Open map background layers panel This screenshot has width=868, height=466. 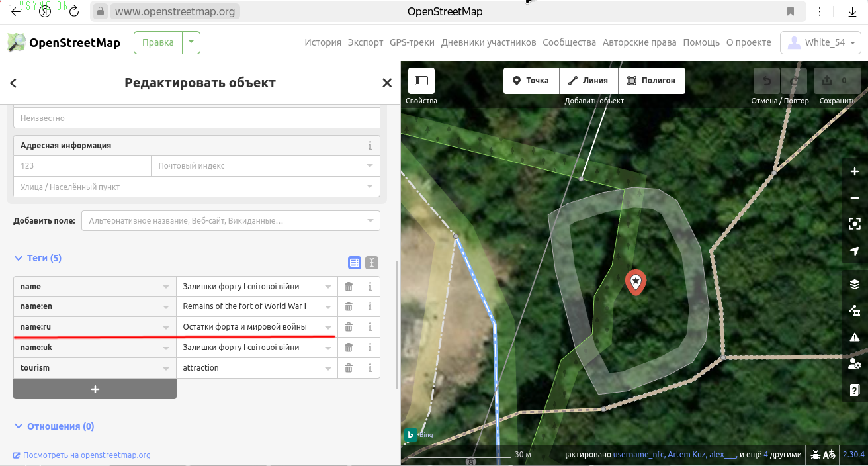[x=854, y=284]
